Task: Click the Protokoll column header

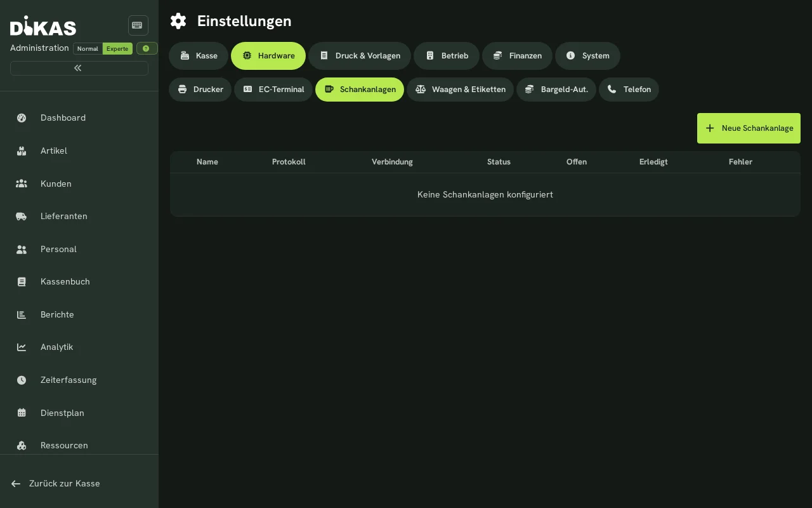Action: pos(289,162)
